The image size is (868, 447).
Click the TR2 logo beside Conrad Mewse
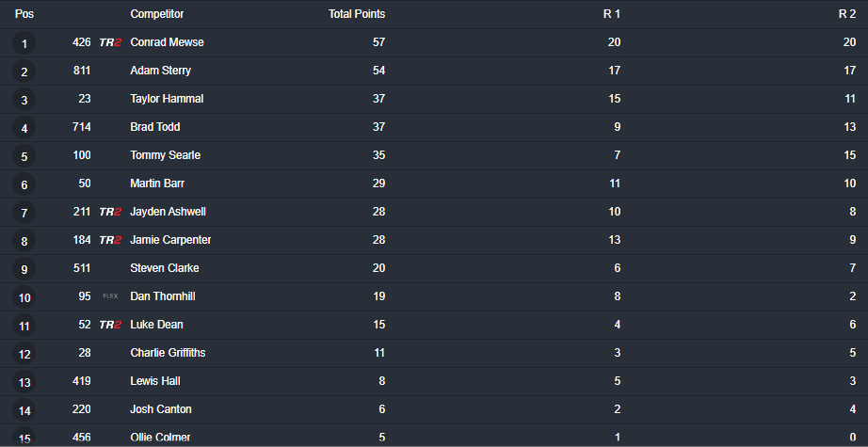coord(110,42)
